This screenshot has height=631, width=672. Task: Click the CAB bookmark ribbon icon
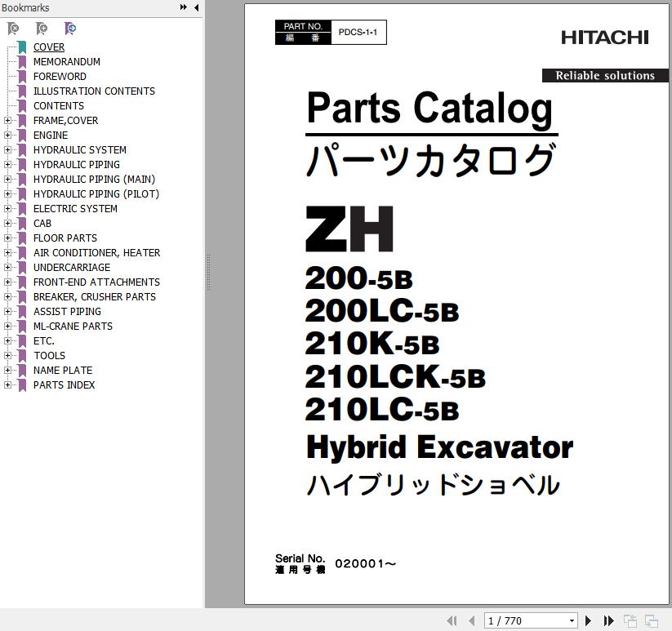pyautogui.click(x=22, y=223)
